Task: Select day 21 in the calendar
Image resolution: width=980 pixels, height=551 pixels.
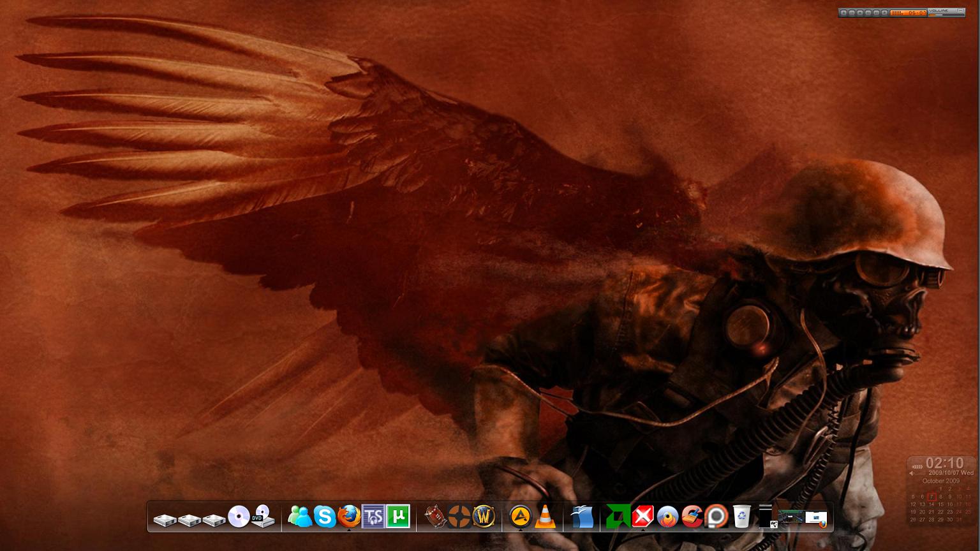Action: coord(932,512)
